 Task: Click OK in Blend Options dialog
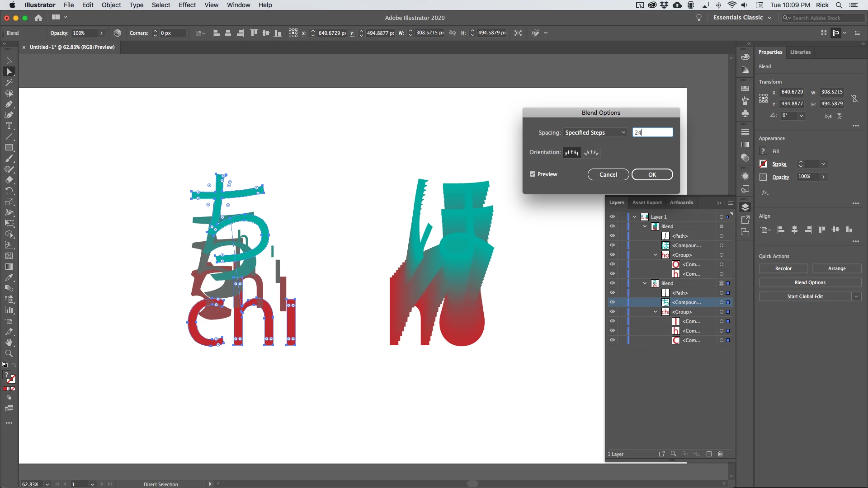(652, 175)
